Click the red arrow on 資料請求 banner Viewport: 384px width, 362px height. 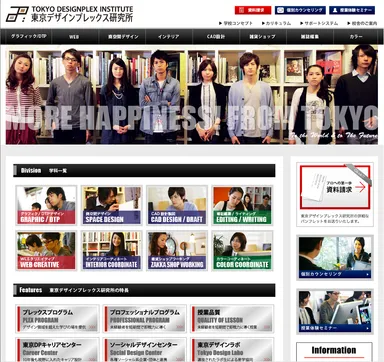[x=360, y=188]
